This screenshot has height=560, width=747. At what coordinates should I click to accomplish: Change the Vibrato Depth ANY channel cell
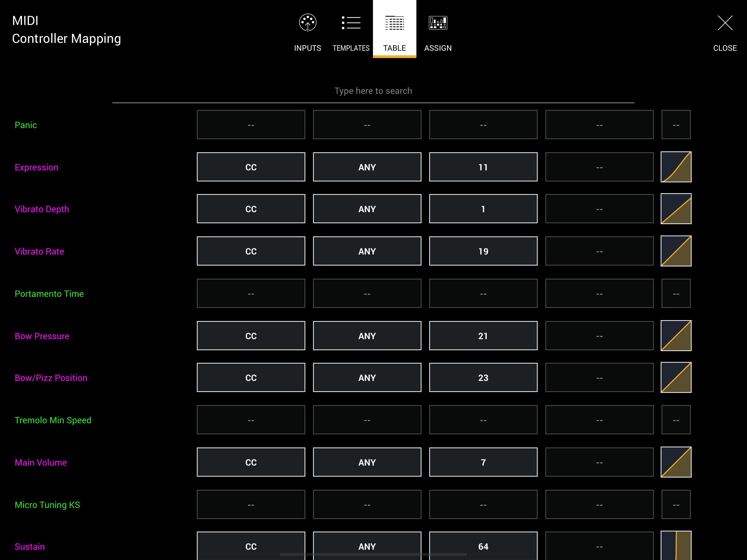tap(367, 209)
